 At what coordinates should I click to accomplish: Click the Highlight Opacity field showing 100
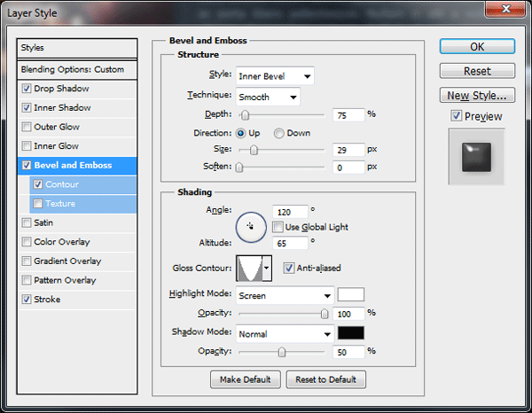348,314
